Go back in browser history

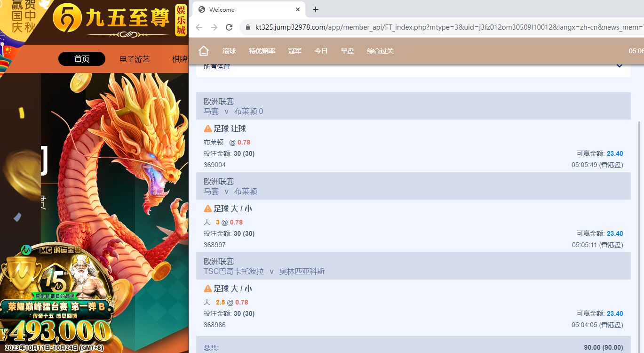(x=199, y=27)
